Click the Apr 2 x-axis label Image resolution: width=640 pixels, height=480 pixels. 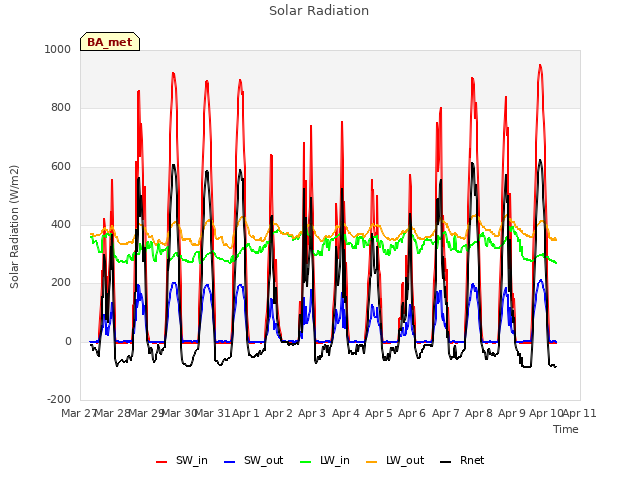coord(279,413)
